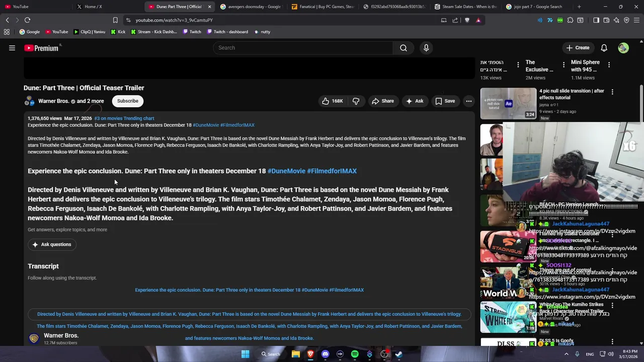Go to YouTube Premium home logo
The width and height of the screenshot is (644, 362).
[x=42, y=48]
